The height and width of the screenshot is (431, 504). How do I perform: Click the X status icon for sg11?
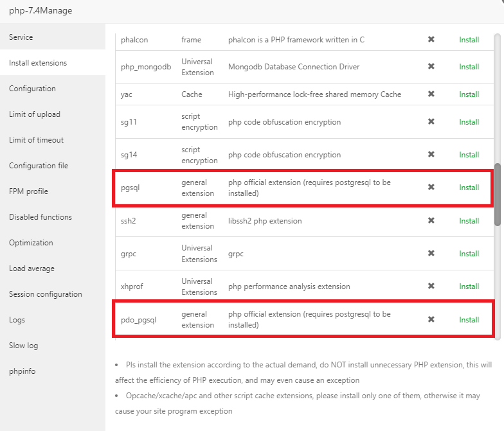tap(431, 122)
